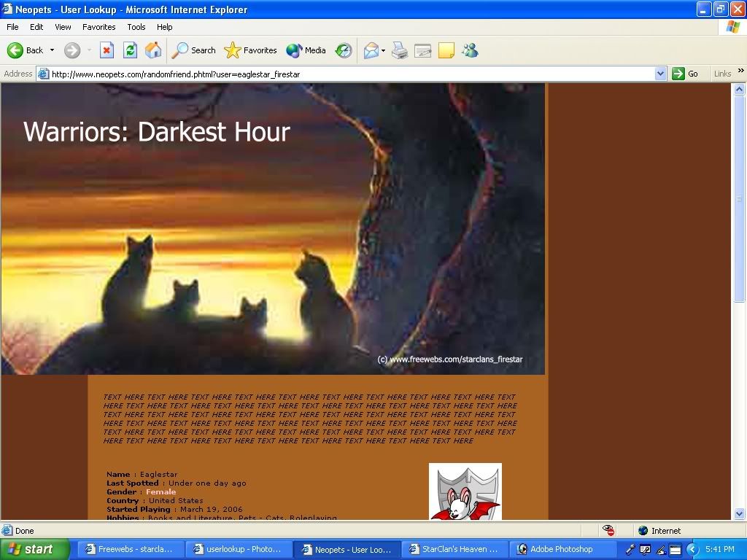Click the freewebs.com/starclans_firestar credit text
Viewport: 747px width, 560px height.
[x=449, y=359]
